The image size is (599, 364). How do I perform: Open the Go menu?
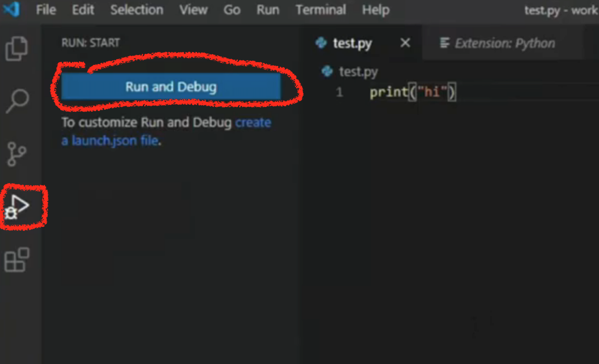coord(232,10)
